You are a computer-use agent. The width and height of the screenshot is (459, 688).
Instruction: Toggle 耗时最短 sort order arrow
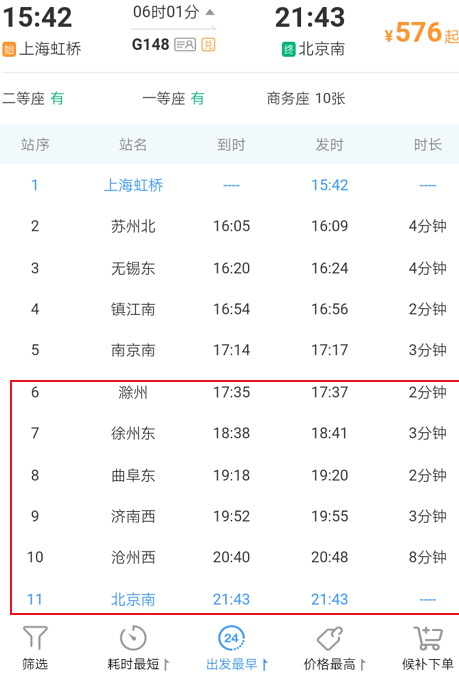point(166,664)
